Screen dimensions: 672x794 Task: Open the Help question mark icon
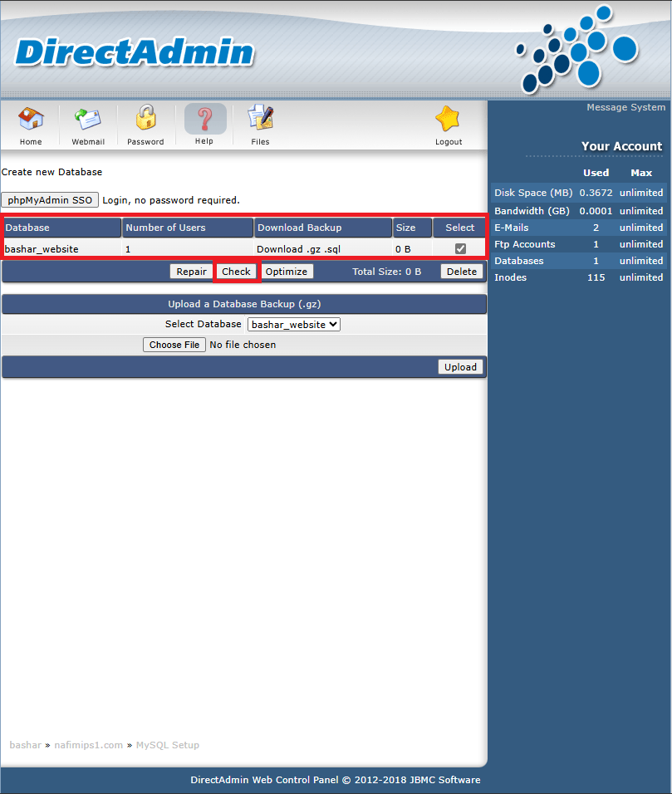click(x=205, y=119)
